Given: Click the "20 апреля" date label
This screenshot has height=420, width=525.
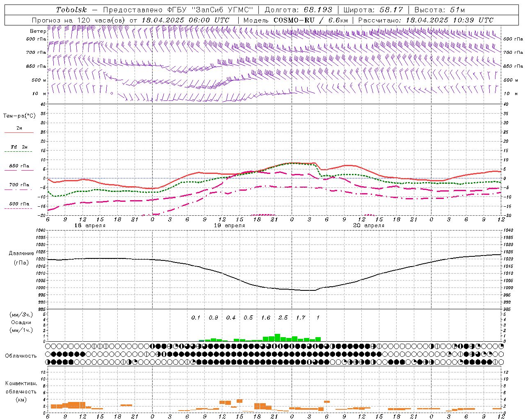Looking at the screenshot, I should pos(369,226).
